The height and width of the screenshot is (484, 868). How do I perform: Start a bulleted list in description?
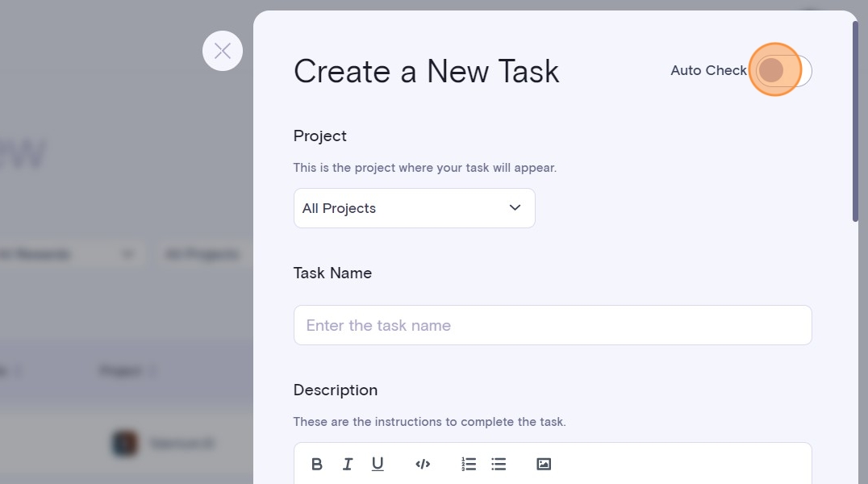point(499,464)
